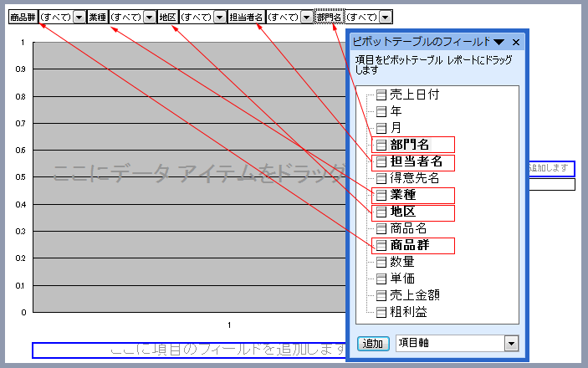Open the 商品群 filter dropdown arrow
The image size is (588, 368).
click(x=78, y=17)
